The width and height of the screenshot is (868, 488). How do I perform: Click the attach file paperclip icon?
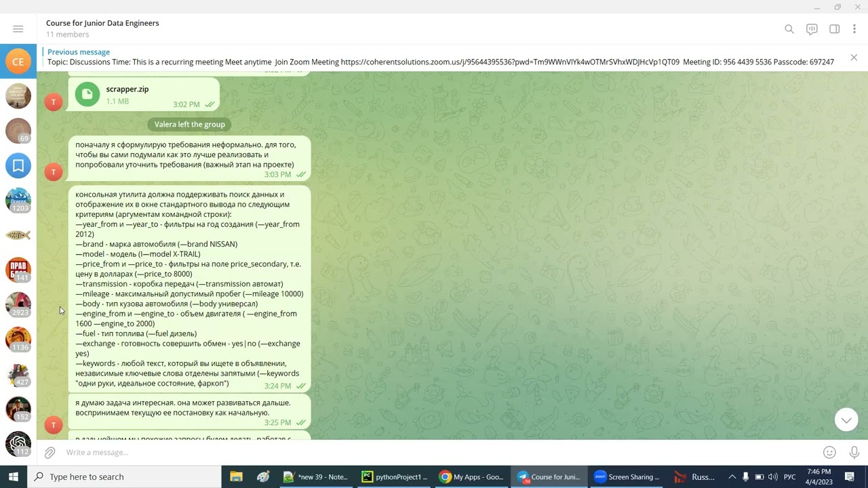pyautogui.click(x=50, y=452)
